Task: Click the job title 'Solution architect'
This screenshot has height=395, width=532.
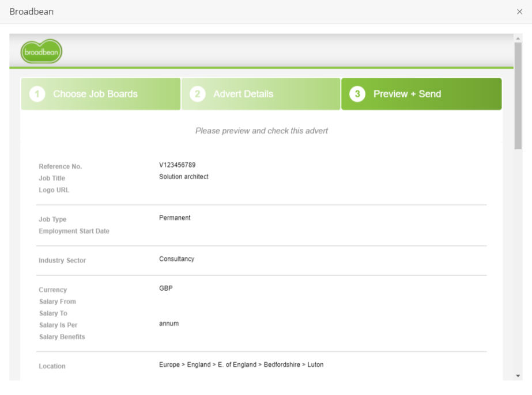Action: click(x=183, y=177)
